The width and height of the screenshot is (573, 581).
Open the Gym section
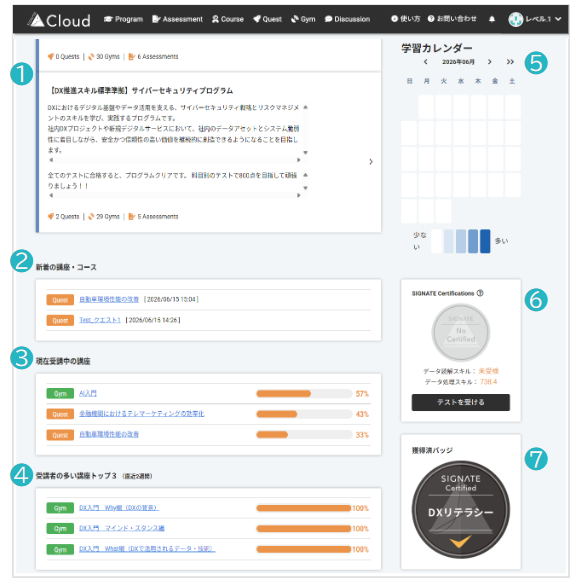tap(303, 19)
